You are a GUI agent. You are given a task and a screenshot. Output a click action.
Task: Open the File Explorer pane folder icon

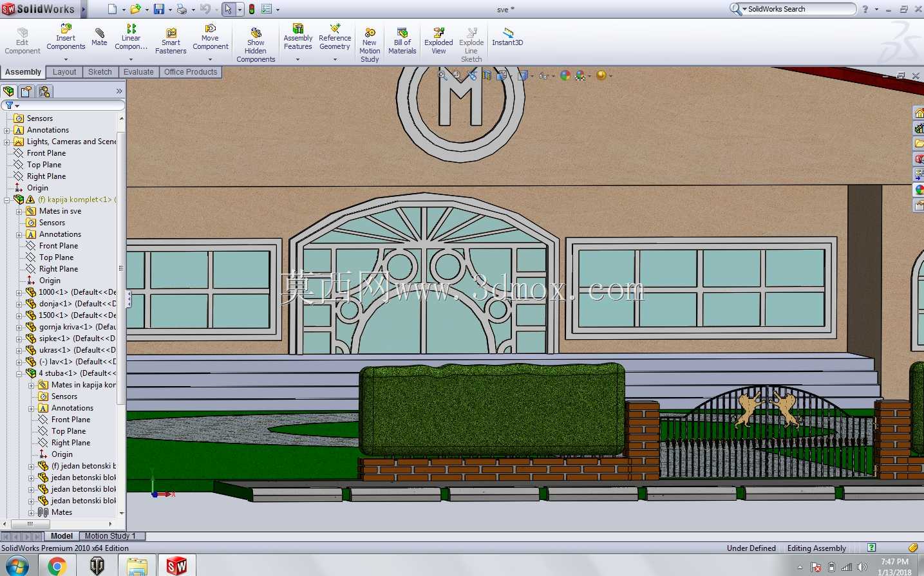(x=919, y=144)
